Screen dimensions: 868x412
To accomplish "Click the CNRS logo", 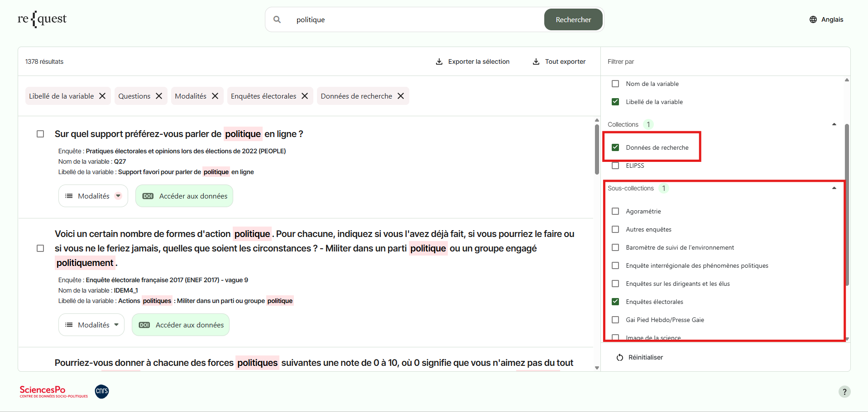I will 102,391.
